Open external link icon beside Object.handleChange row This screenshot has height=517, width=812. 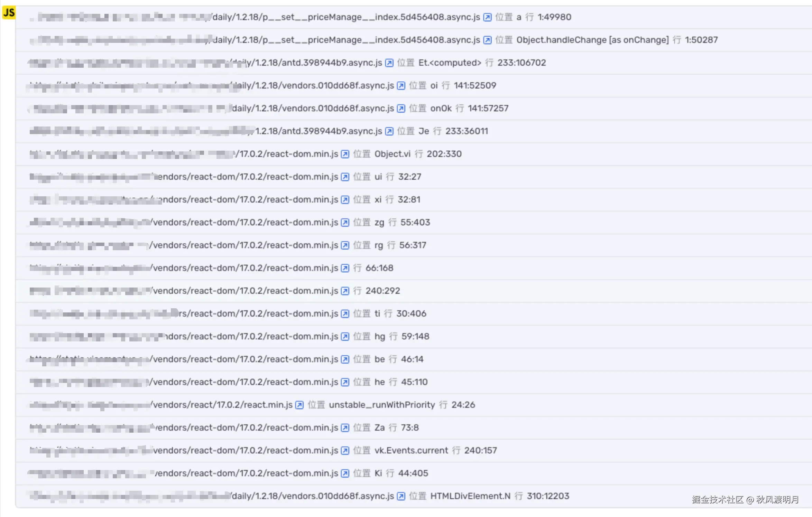point(487,40)
